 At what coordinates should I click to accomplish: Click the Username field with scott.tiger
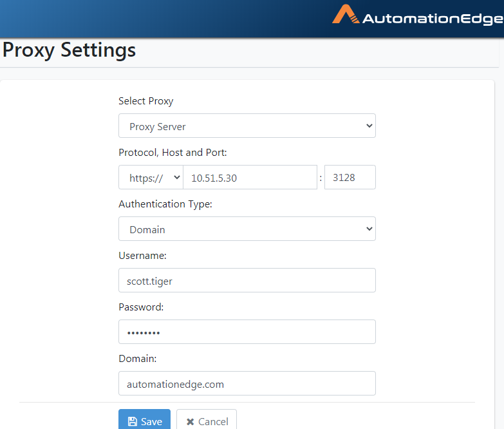[x=247, y=280]
